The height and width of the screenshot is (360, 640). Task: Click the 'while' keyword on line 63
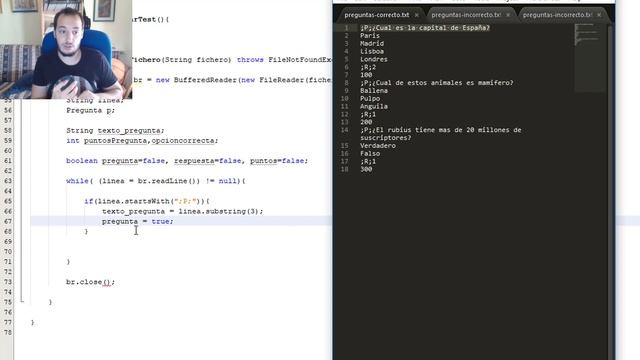tap(77, 181)
